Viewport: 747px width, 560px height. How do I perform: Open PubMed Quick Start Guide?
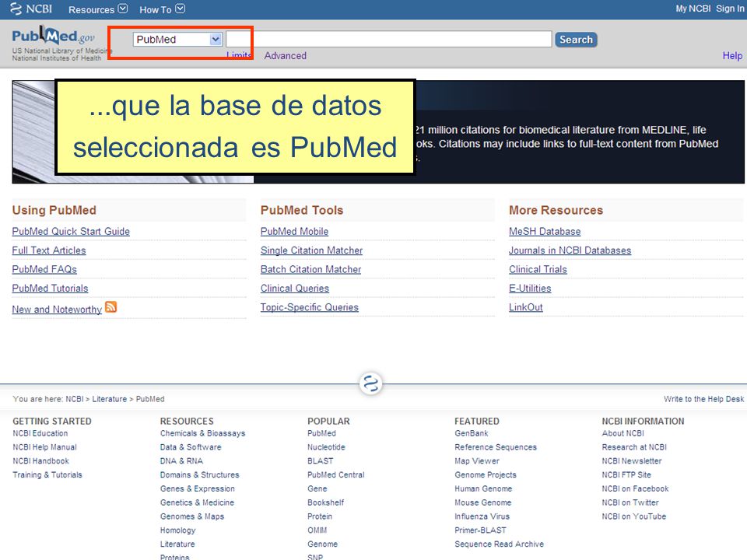(x=71, y=232)
